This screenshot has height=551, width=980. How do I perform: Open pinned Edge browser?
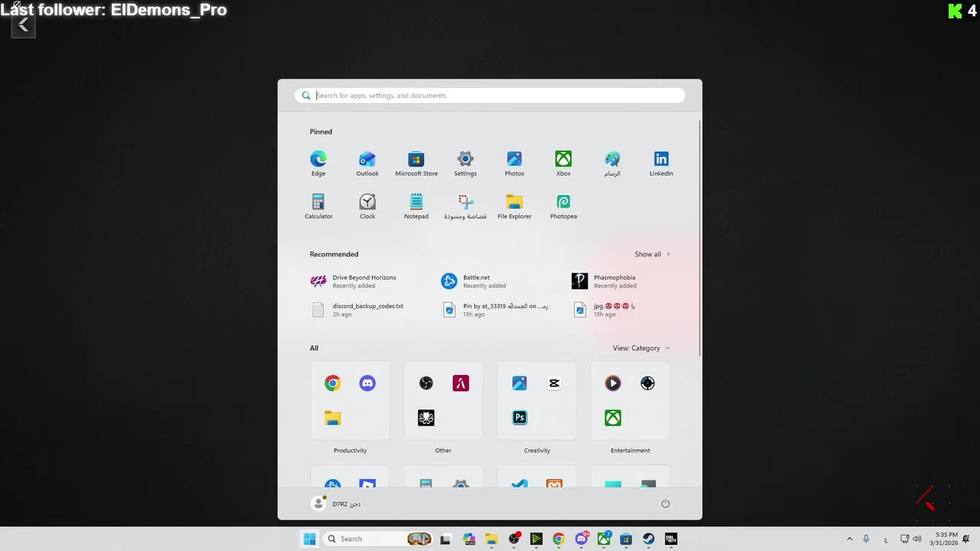318,163
